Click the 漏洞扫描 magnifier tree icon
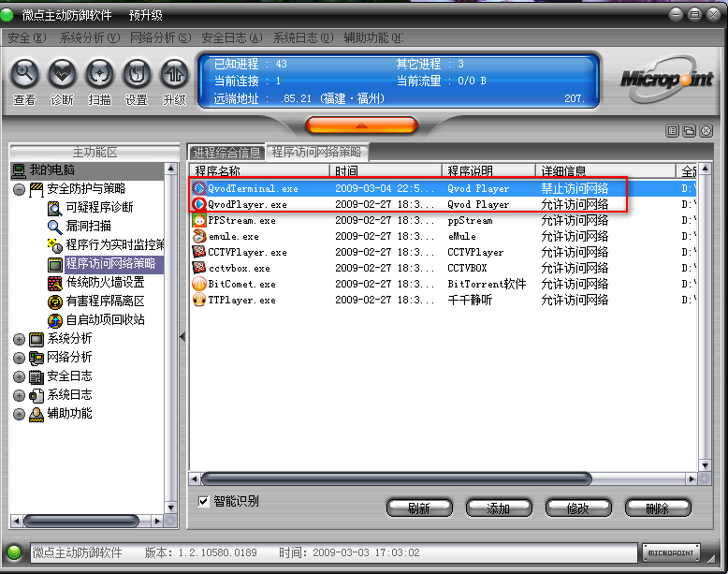The width and height of the screenshot is (728, 574). (x=55, y=227)
